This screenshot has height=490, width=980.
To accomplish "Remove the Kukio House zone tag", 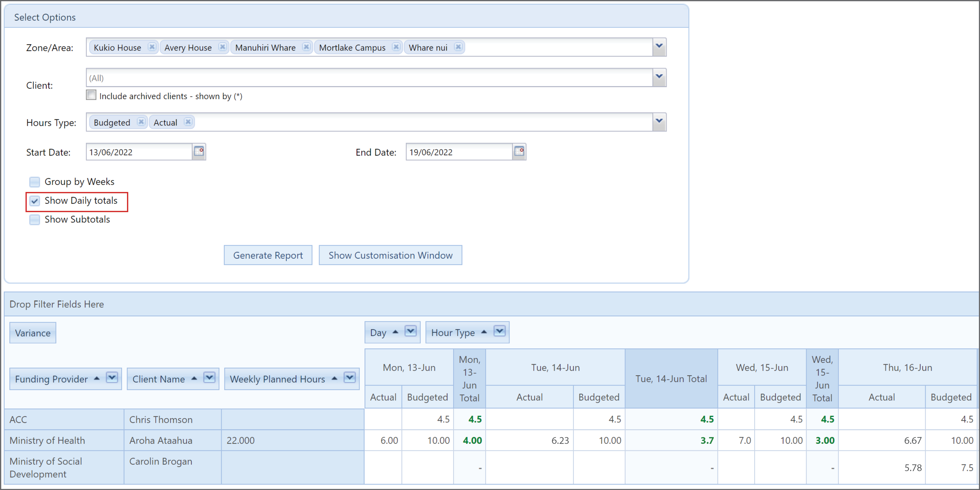I will [x=152, y=47].
